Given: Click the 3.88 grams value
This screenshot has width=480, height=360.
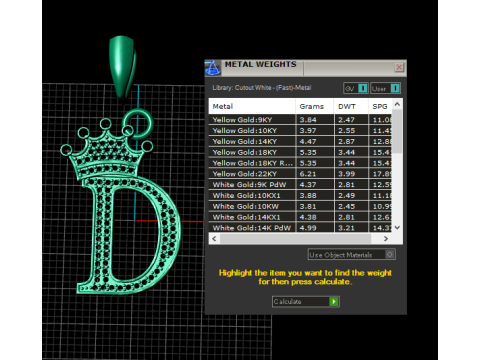Looking at the screenshot, I should coord(308,195).
